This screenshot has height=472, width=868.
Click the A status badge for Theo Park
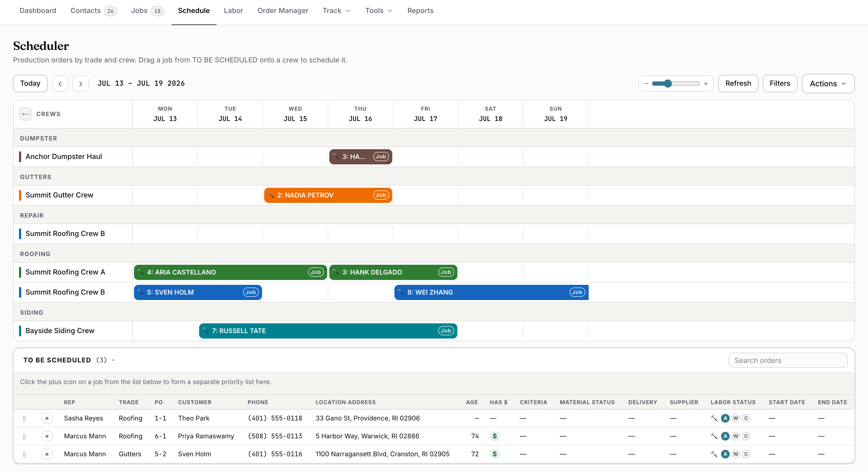pyautogui.click(x=725, y=418)
